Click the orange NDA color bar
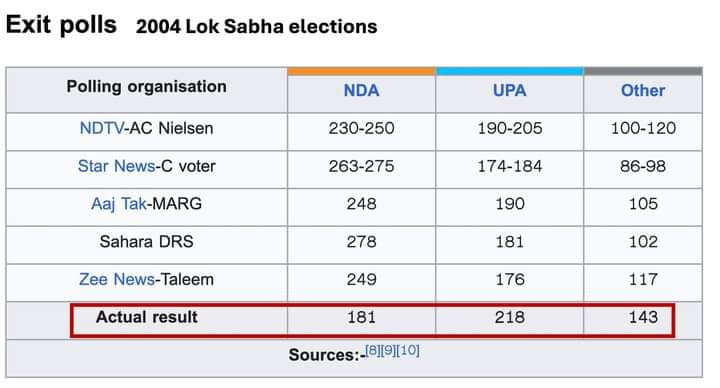Screen dimensions: 720x388 [x=361, y=71]
